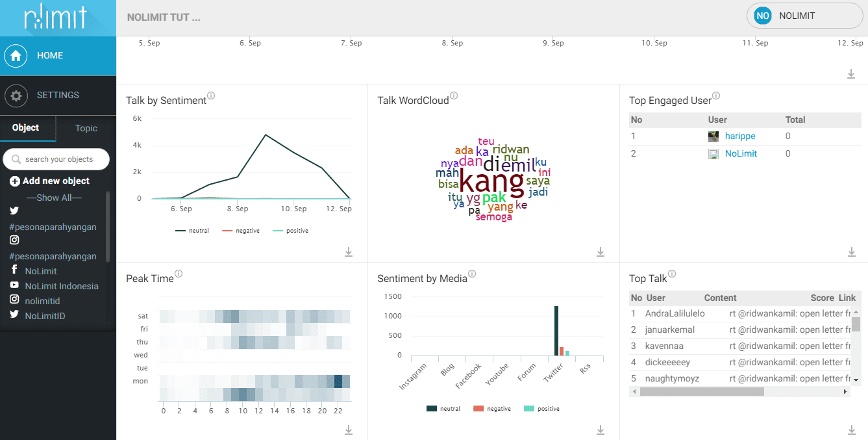
Task: Switch to the Object tab
Action: (x=26, y=128)
